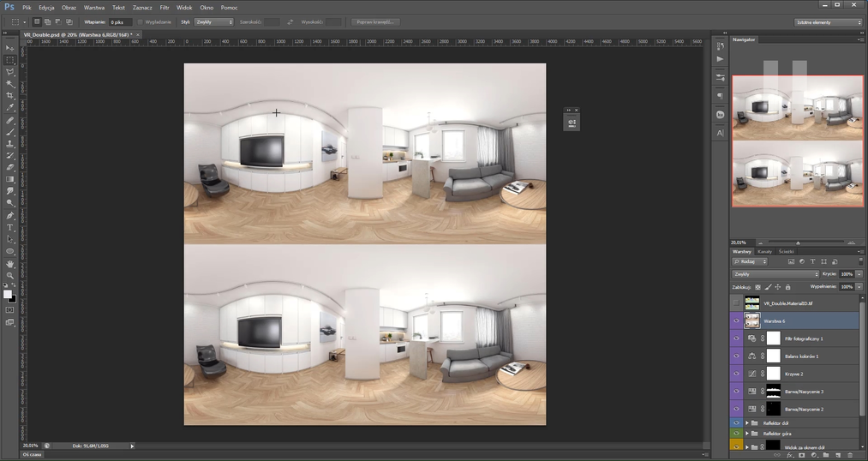Show the VR_Double.MaterialID.tif layer

point(736,303)
